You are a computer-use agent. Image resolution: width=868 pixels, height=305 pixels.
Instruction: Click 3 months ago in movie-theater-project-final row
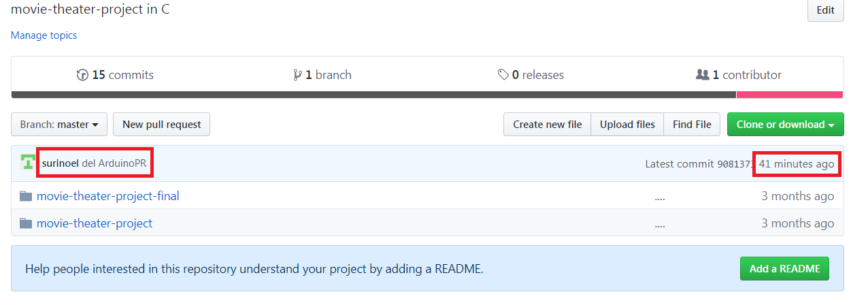(798, 196)
